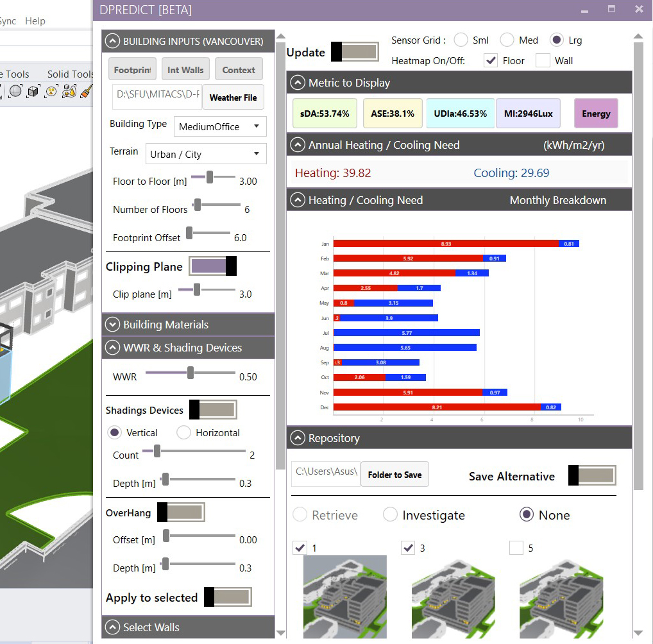Click the Energy metric button
Screen dimensions: 653x644
point(596,114)
